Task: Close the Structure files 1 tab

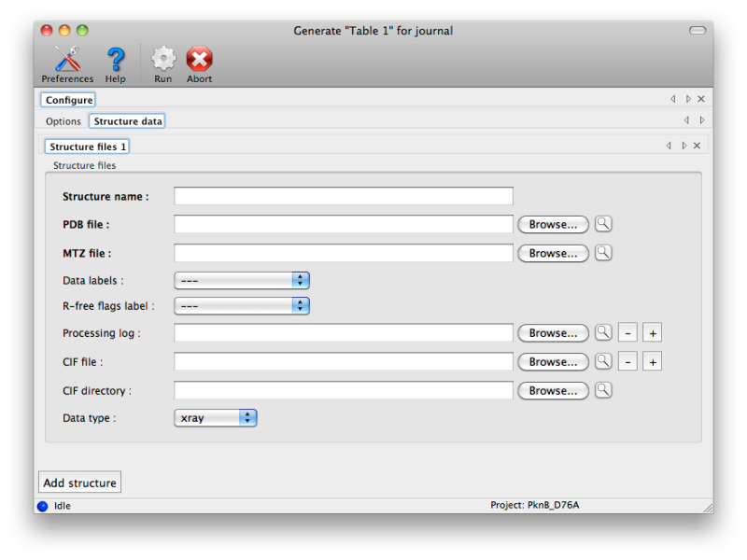Action: point(697,146)
